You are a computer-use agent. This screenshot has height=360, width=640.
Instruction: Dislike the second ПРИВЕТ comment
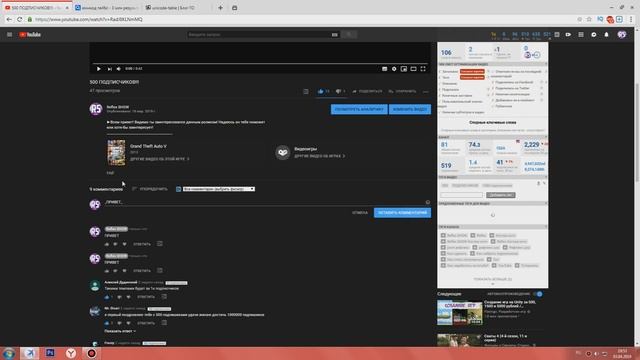pos(116,271)
